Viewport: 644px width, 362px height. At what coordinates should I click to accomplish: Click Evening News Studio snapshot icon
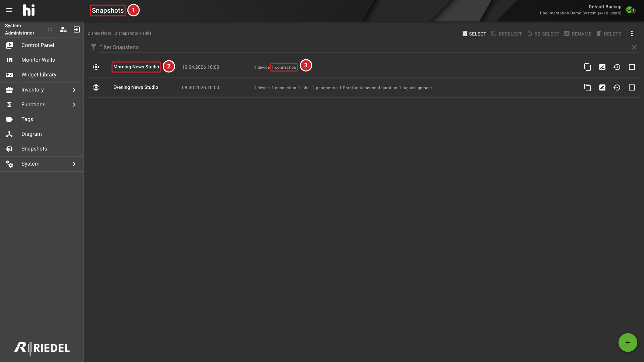96,87
